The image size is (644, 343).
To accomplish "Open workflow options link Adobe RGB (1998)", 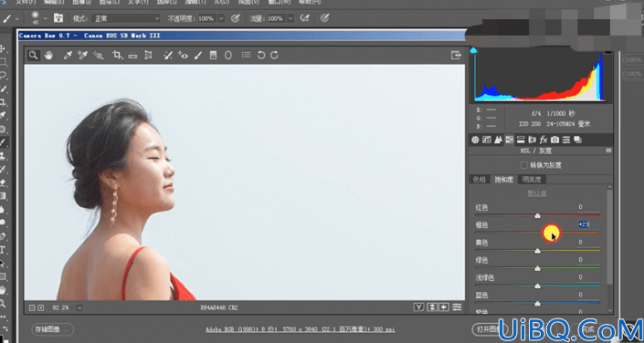I will tap(301, 329).
